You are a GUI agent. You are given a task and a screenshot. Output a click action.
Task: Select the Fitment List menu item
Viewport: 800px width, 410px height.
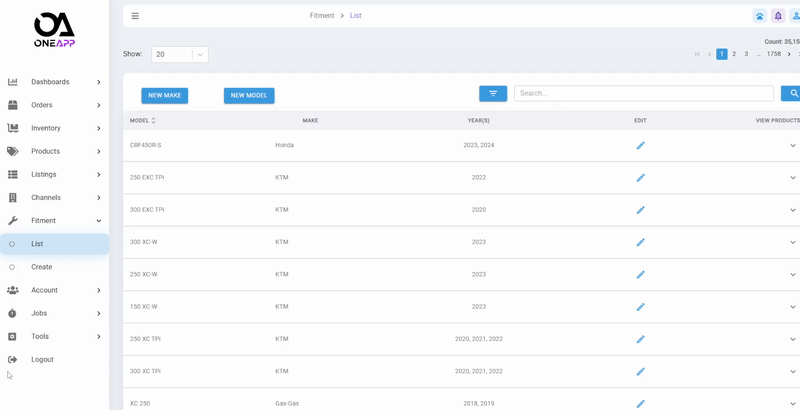tap(55, 244)
